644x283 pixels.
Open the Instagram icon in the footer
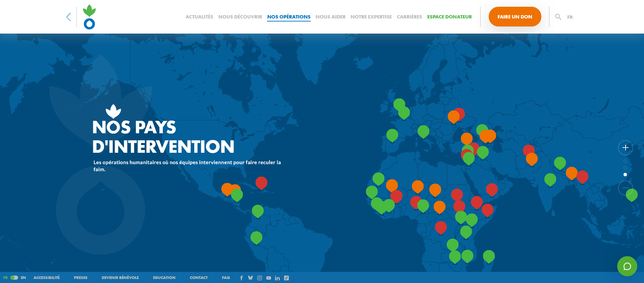coord(260,278)
